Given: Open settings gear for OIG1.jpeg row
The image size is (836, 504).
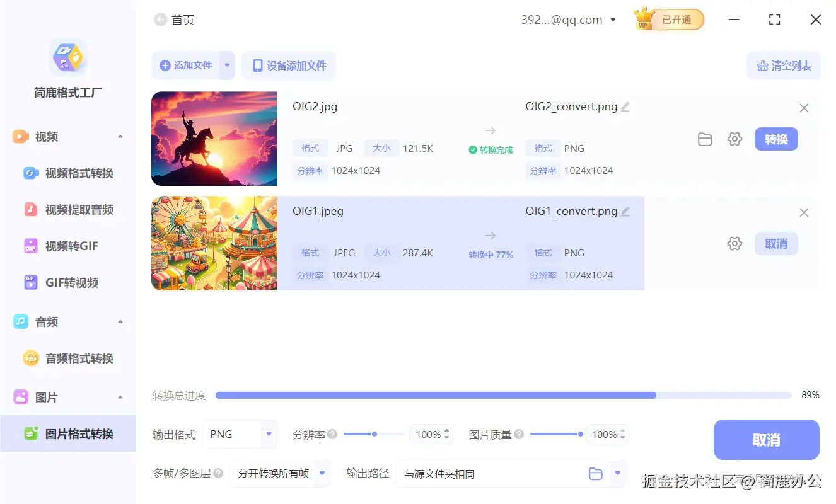Looking at the screenshot, I should click(734, 244).
